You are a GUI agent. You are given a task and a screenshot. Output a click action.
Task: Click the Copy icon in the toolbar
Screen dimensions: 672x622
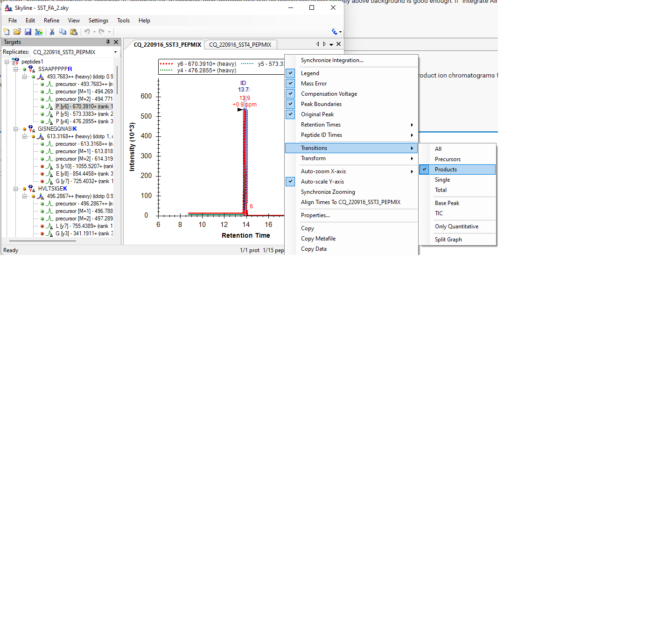click(63, 32)
